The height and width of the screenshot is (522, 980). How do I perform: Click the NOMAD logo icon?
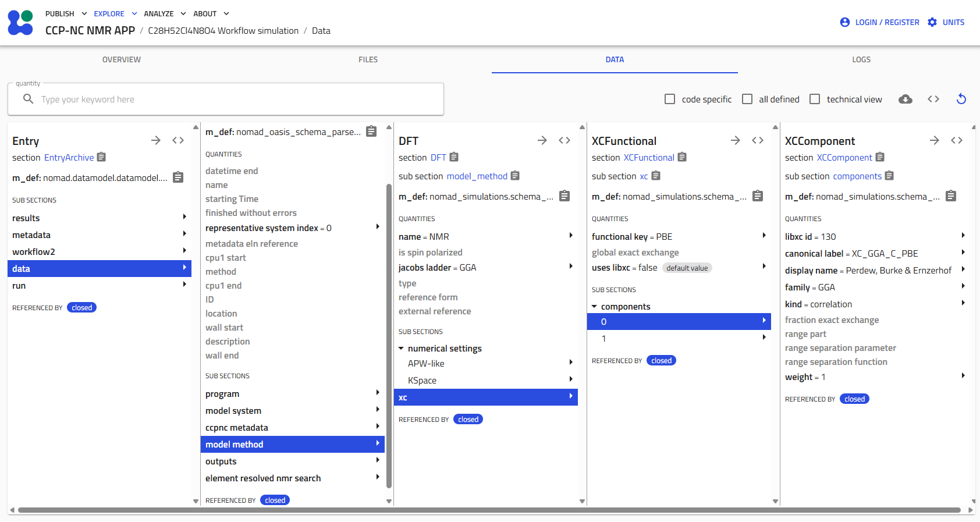[x=20, y=23]
